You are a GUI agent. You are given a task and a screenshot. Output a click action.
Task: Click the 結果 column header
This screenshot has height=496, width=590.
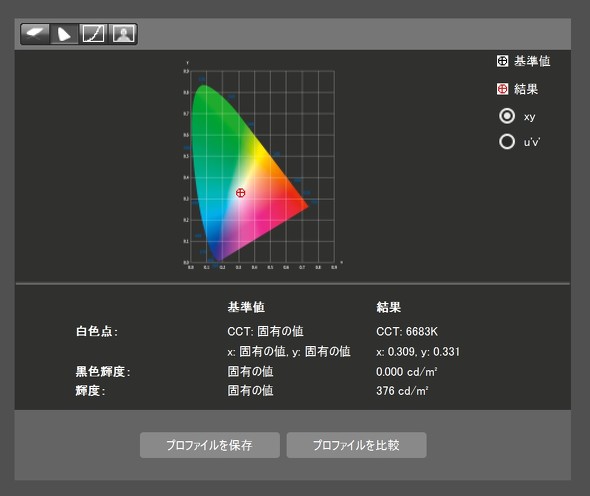tap(389, 307)
